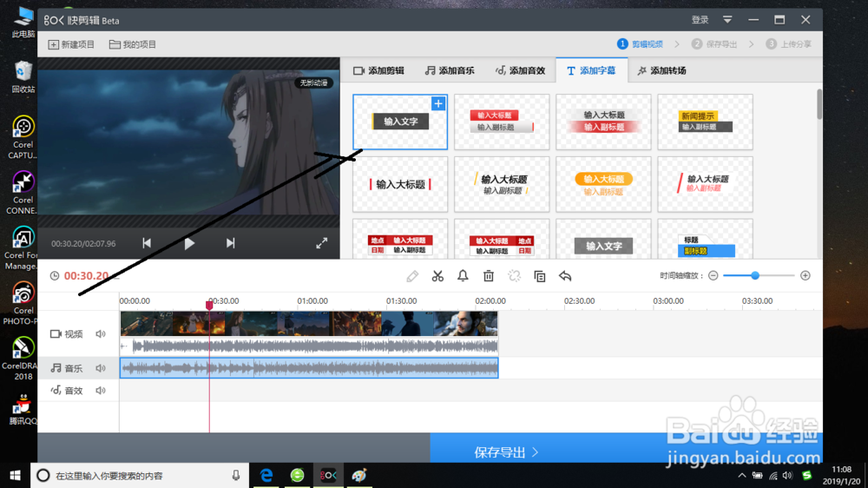This screenshot has height=488, width=868.
Task: Select the blue music clip on 音乐 track
Action: [309, 368]
